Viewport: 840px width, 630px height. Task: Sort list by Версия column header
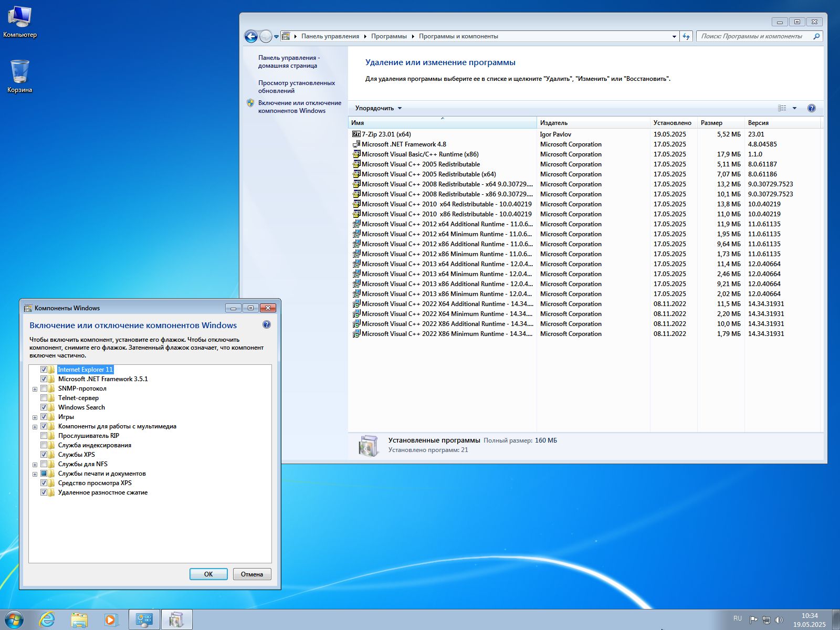coord(782,123)
